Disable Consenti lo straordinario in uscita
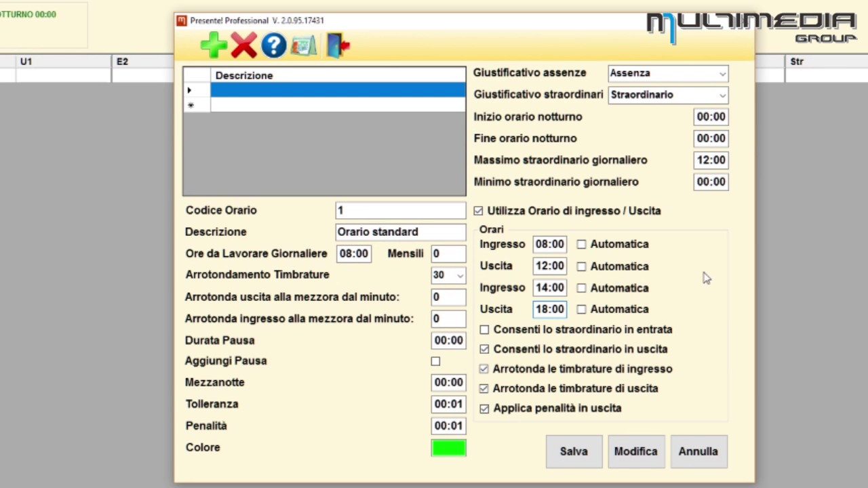This screenshot has height=488, width=868. coord(484,349)
